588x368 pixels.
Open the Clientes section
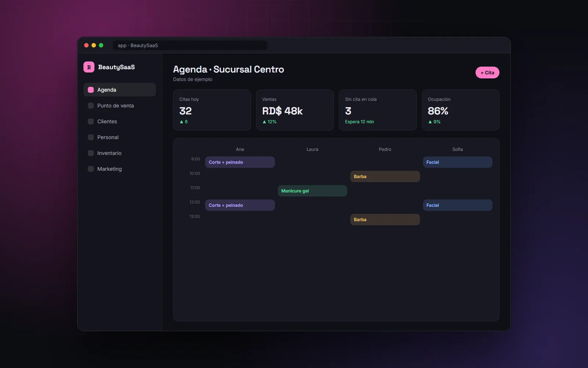point(119,121)
